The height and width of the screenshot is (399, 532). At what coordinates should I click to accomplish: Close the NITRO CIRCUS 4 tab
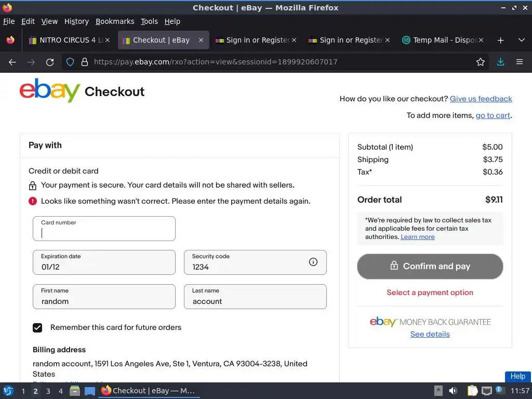point(107,40)
